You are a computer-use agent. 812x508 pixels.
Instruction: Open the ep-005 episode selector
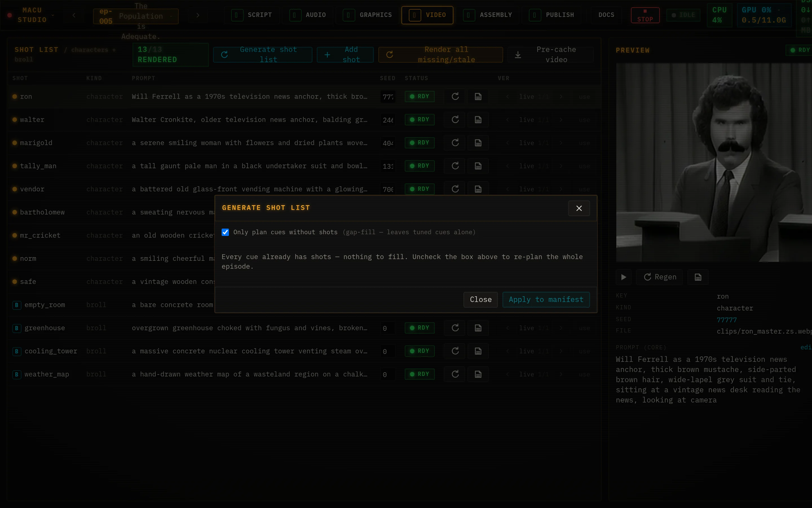pyautogui.click(x=136, y=16)
